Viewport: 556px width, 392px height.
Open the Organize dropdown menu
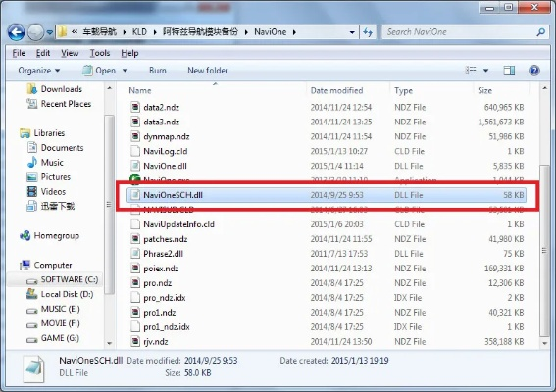click(39, 71)
